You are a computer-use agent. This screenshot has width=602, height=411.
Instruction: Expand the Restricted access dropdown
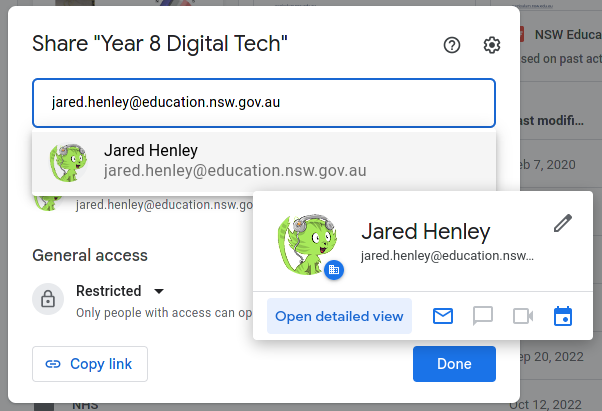[x=120, y=291]
